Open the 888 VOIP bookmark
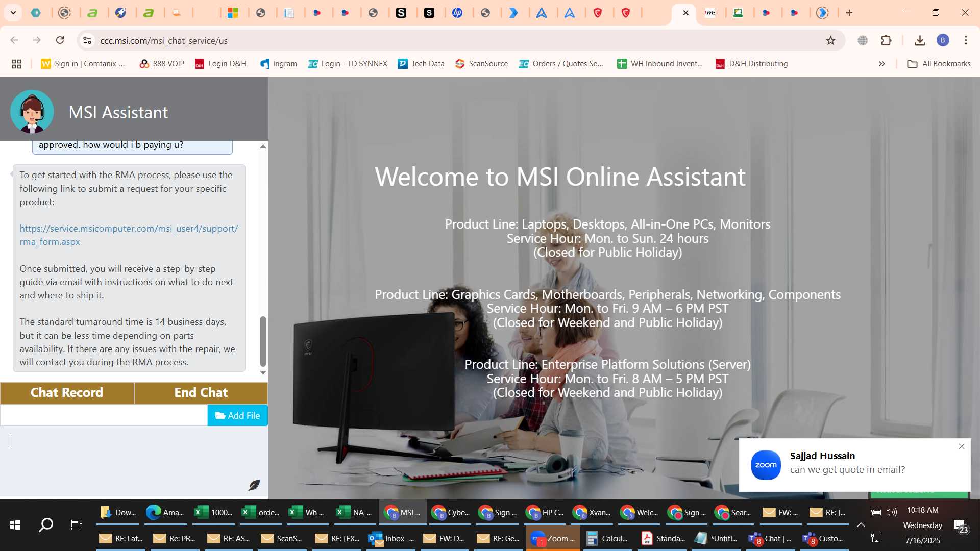The image size is (980, 551). pos(162,64)
